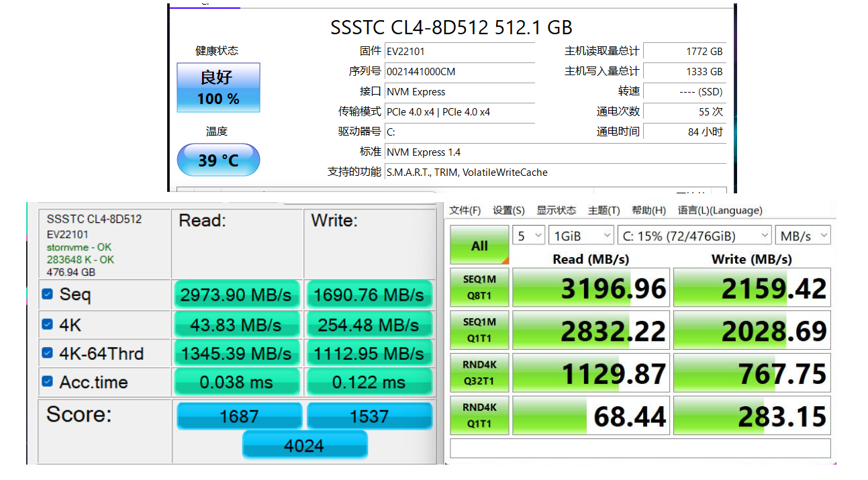Click the host reads value 1772 GB
The height and width of the screenshot is (480, 868).
pyautogui.click(x=685, y=51)
